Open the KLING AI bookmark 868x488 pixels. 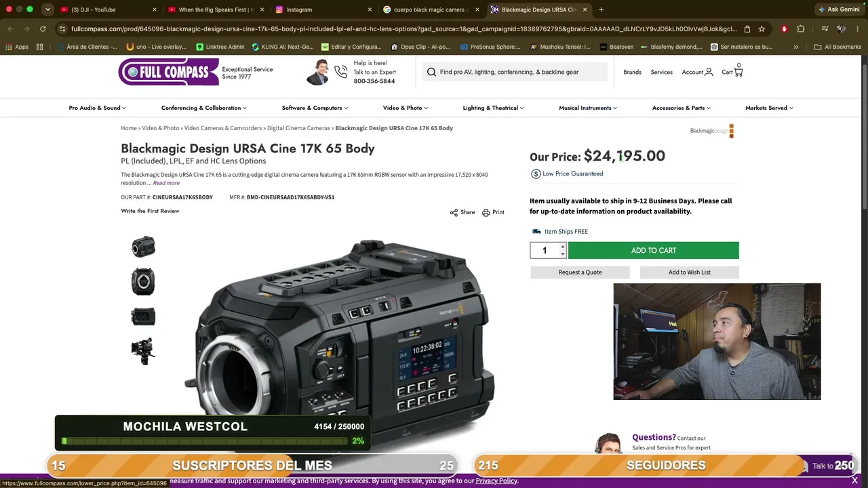click(x=282, y=47)
